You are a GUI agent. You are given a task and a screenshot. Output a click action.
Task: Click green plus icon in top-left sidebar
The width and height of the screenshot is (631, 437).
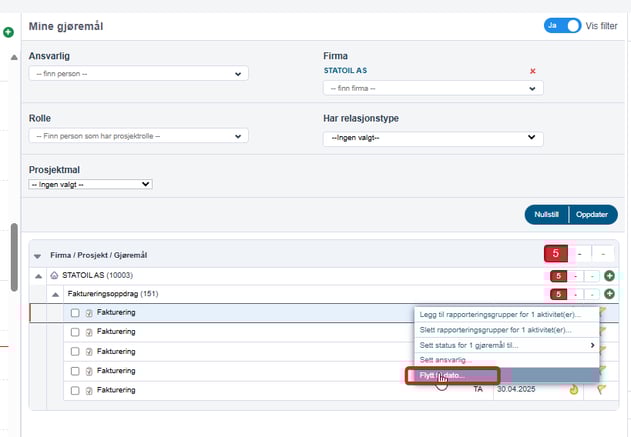(x=8, y=33)
